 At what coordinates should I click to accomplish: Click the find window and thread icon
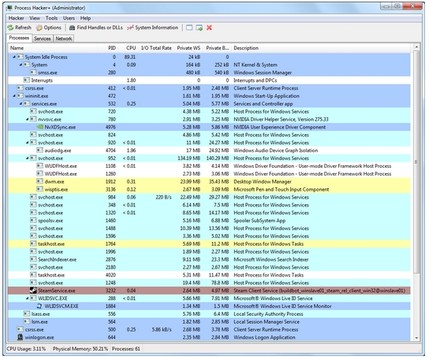tap(199, 28)
